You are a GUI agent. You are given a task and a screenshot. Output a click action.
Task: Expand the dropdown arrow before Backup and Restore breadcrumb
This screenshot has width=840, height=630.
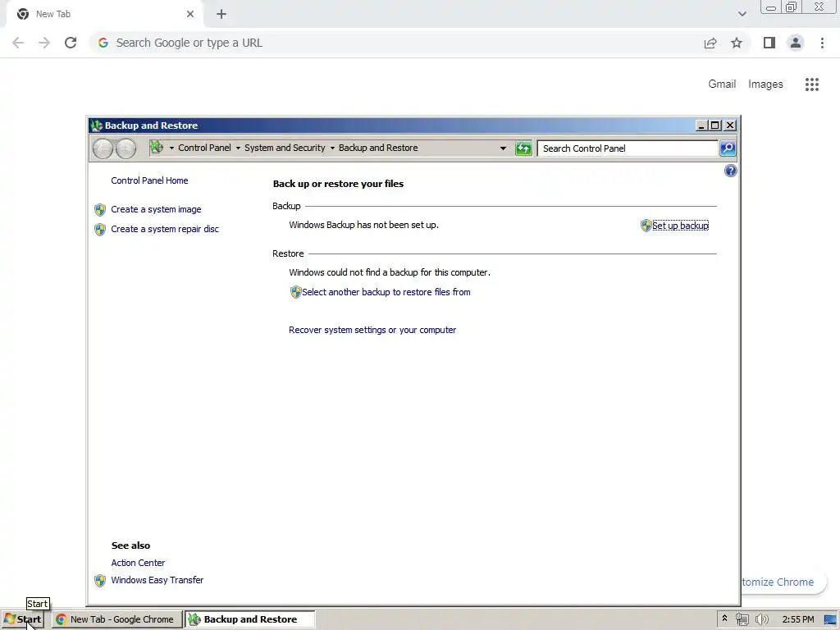tap(332, 148)
